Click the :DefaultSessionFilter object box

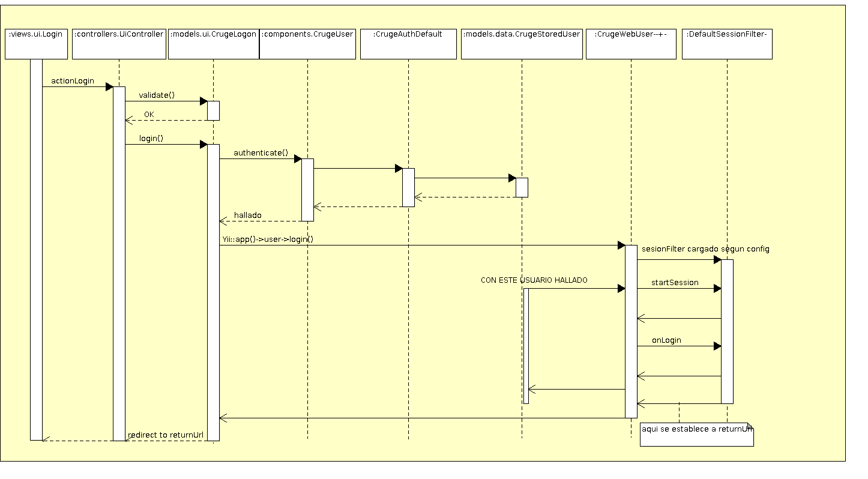pos(727,43)
